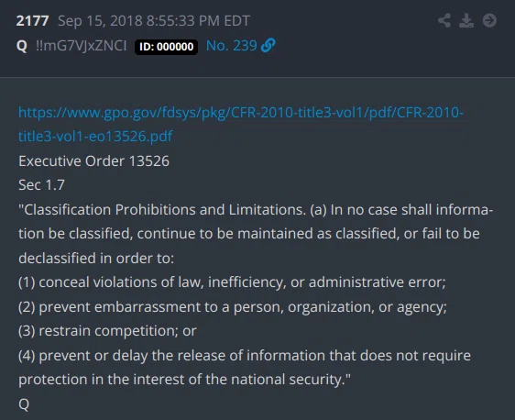Viewport: 515px width, 420px height.
Task: Click the Classification Prohibitions and Limitations heading text
Action: pos(162,210)
